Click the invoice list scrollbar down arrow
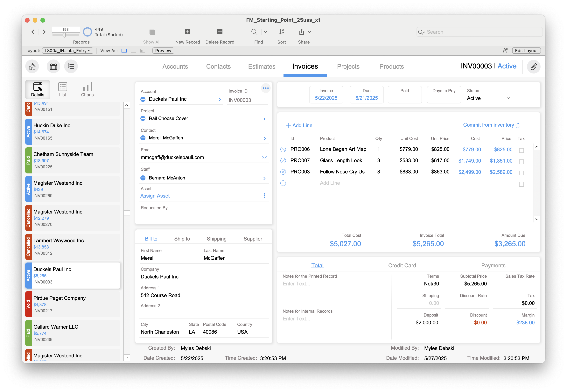The image size is (567, 392). click(126, 358)
